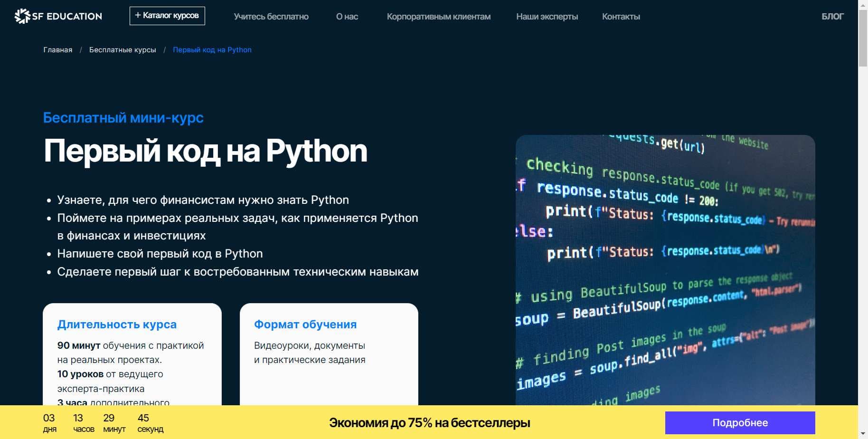Click the course title Первый код на Python
Viewport: 868px width, 439px height.
pyautogui.click(x=205, y=151)
